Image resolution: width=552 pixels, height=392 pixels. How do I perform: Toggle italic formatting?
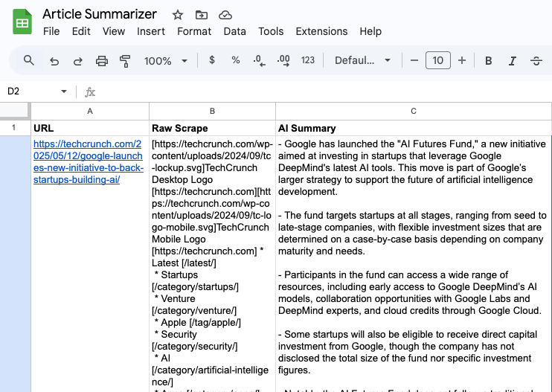(513, 61)
